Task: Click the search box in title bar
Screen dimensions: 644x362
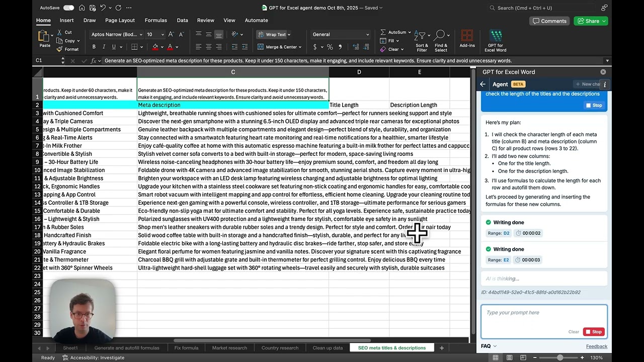Action: click(542, 8)
